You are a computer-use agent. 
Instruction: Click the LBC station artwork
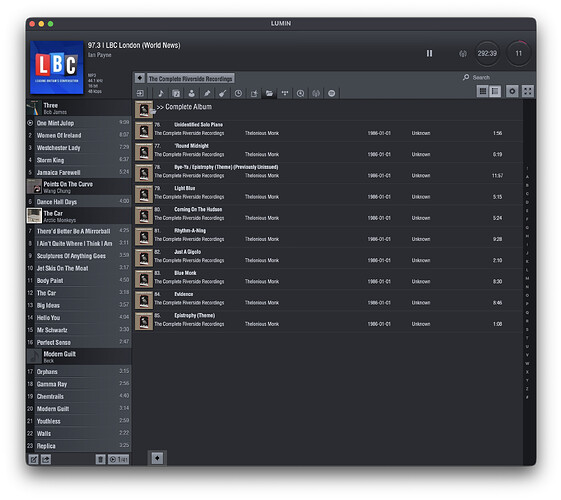(x=57, y=67)
